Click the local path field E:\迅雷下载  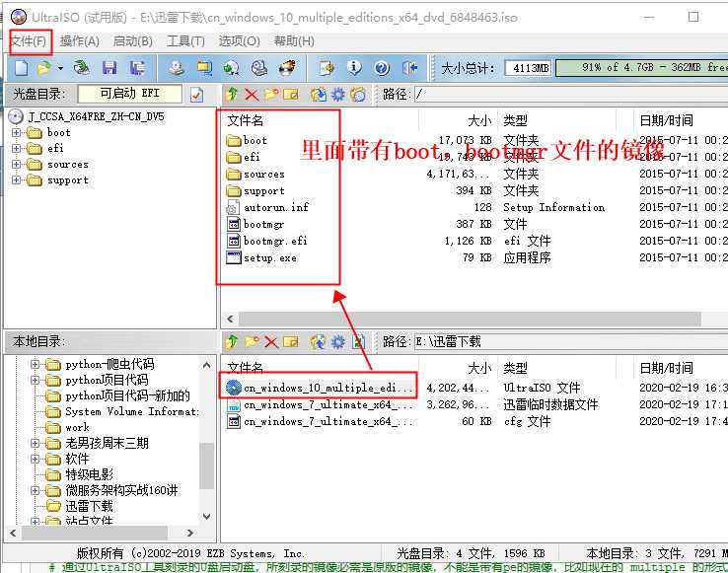570,342
